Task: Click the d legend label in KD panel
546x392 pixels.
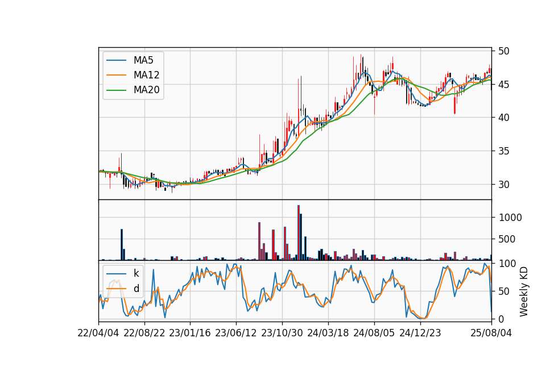Action: pyautogui.click(x=136, y=289)
